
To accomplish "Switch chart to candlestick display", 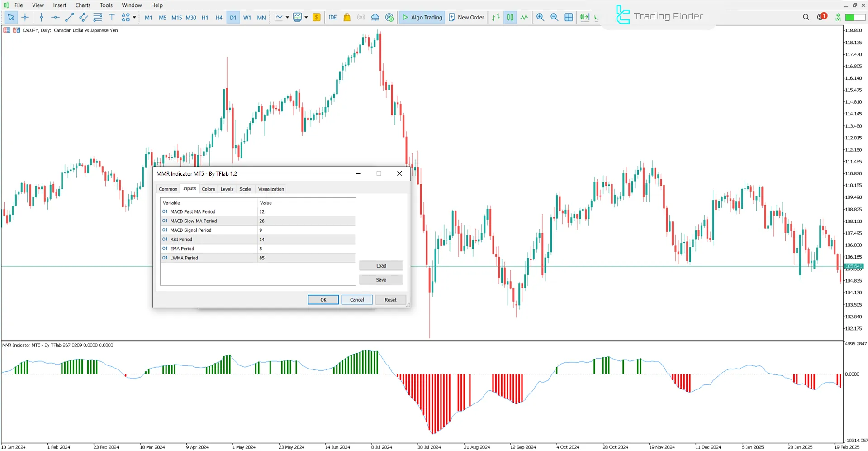I will (x=510, y=17).
